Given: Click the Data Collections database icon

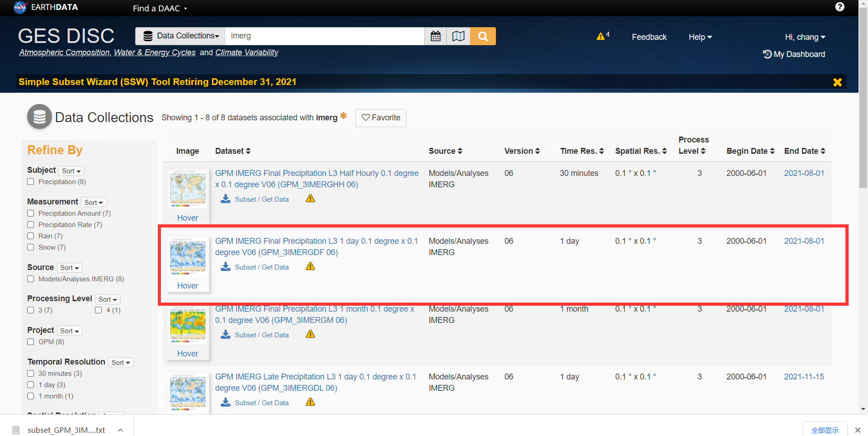Looking at the screenshot, I should (39, 117).
